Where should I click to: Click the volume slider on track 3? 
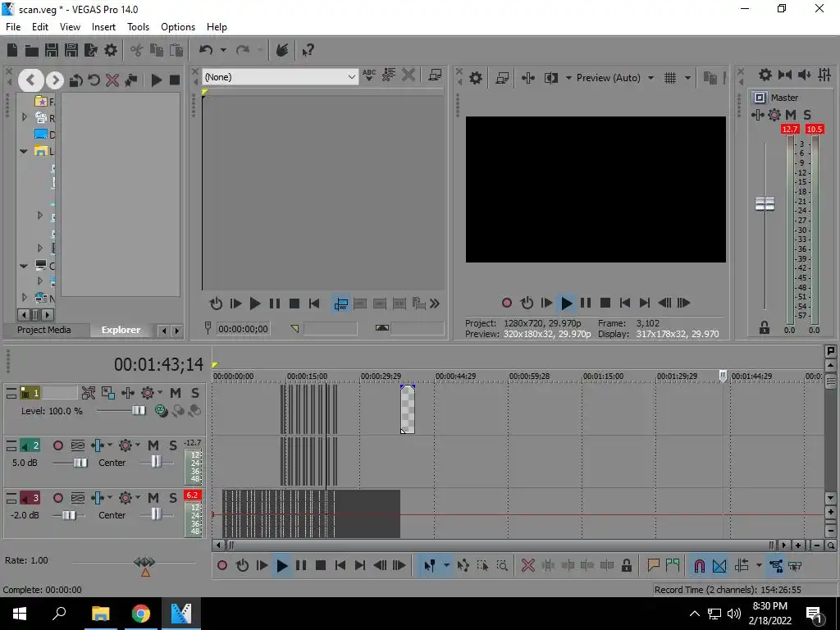pyautogui.click(x=69, y=515)
